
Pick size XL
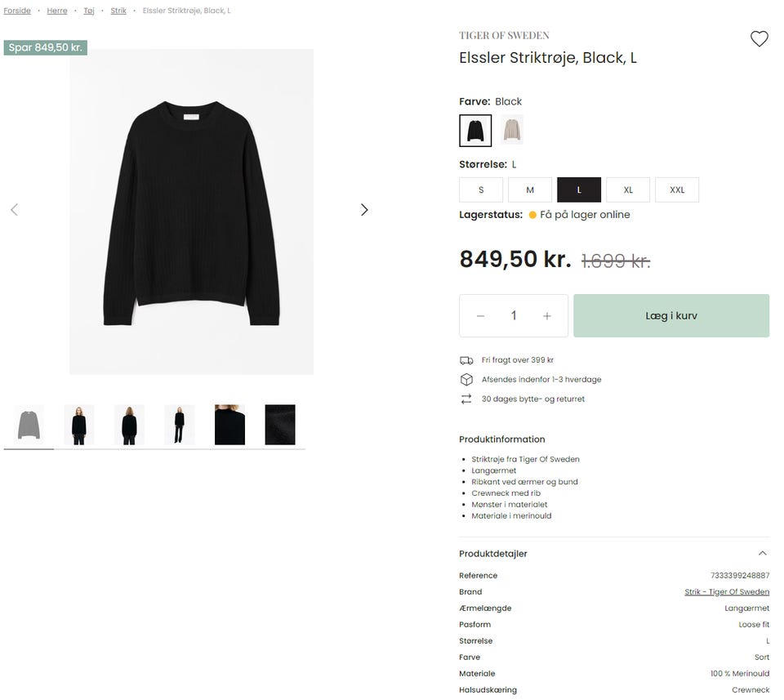[x=628, y=189]
